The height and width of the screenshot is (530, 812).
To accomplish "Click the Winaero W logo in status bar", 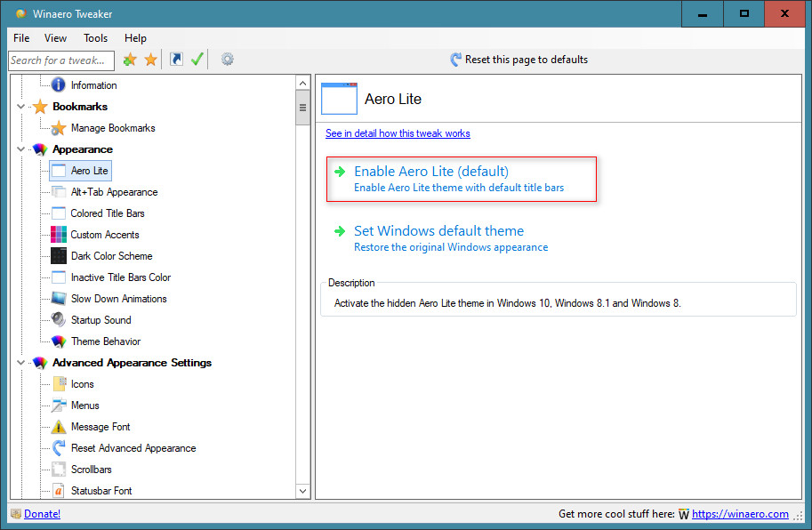I will pyautogui.click(x=684, y=514).
